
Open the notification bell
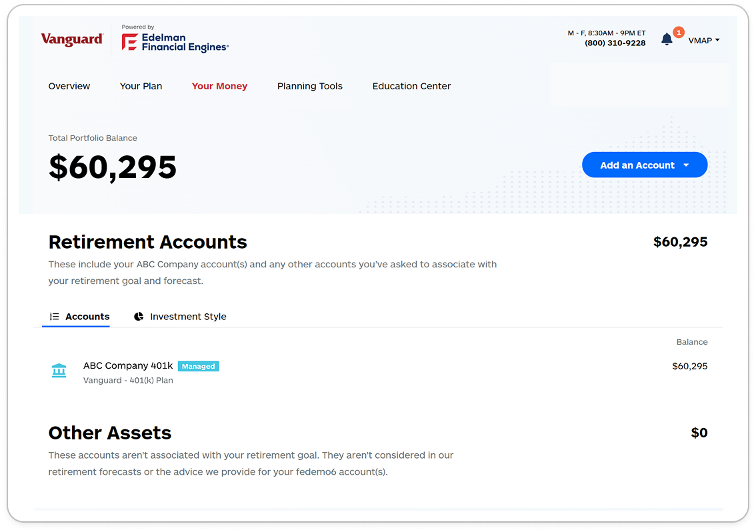click(667, 39)
